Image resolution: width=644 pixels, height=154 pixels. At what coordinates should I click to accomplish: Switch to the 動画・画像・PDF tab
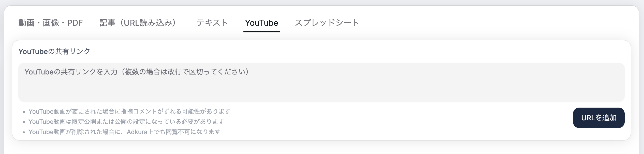pos(50,23)
